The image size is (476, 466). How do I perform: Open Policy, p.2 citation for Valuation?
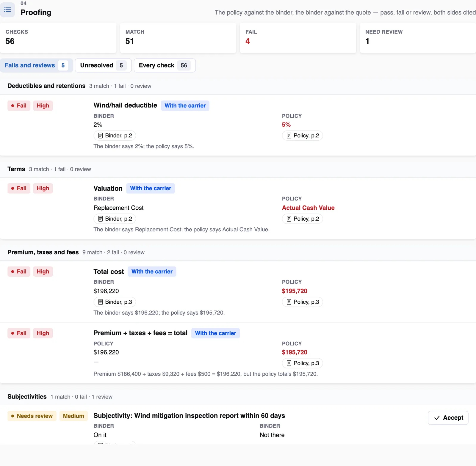coord(303,219)
